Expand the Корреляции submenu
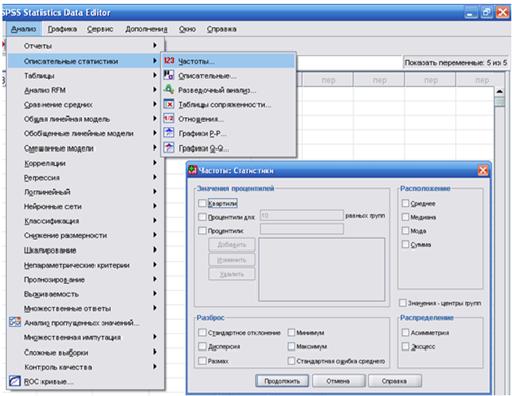This screenshot has height=396, width=512. tap(86, 163)
